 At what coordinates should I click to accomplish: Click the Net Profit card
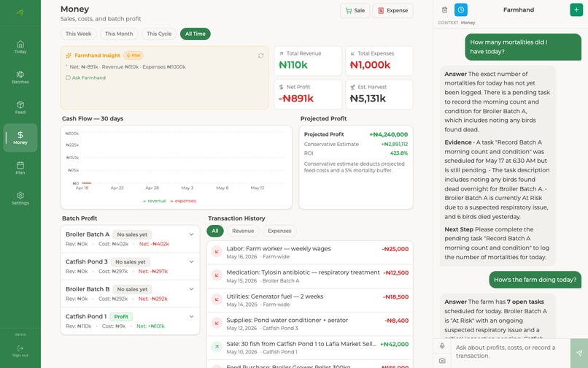point(308,94)
